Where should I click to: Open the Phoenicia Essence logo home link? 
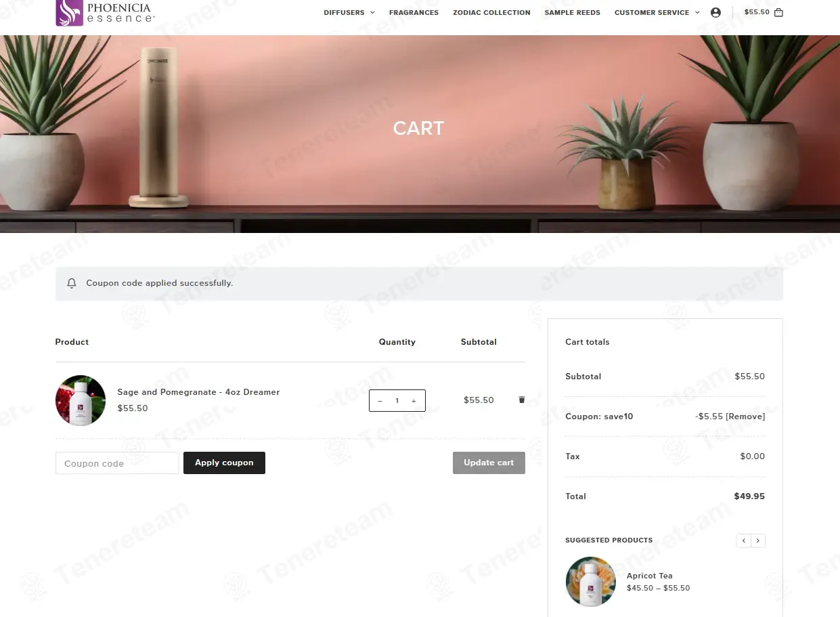(x=104, y=13)
